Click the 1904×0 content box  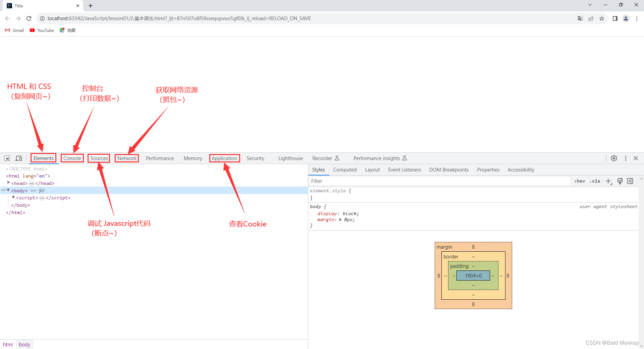[x=473, y=276]
